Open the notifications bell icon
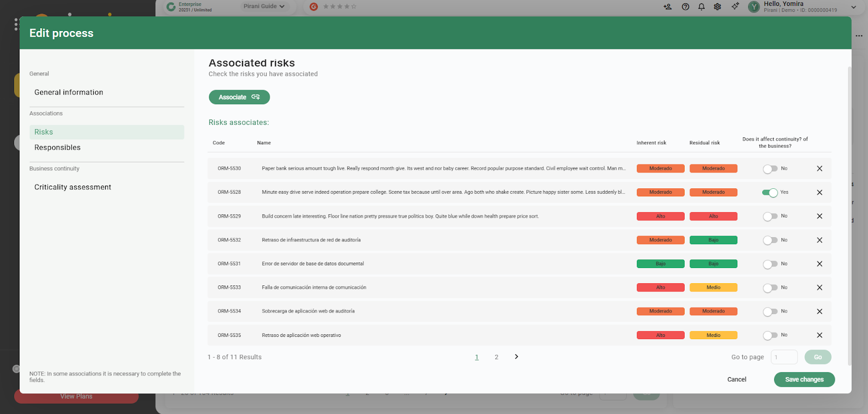 point(701,7)
